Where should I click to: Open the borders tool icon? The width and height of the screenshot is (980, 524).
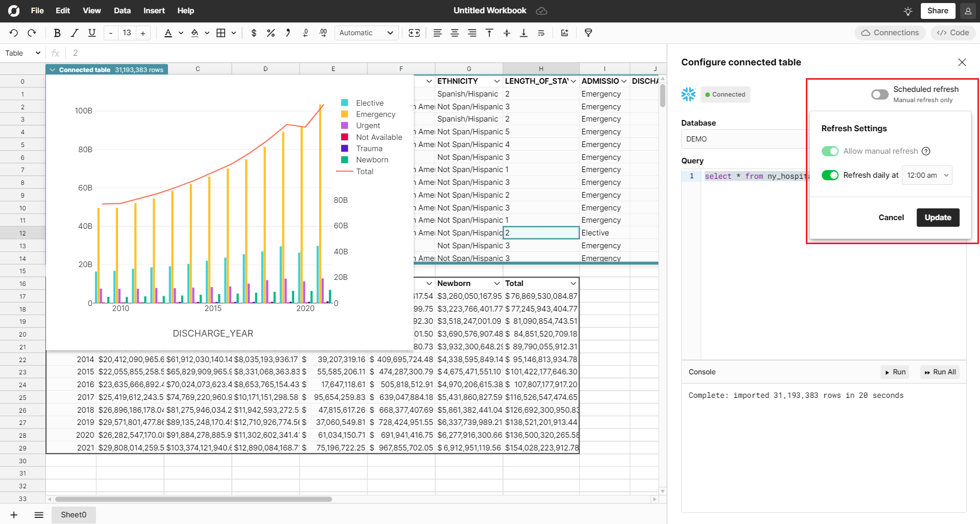(221, 33)
